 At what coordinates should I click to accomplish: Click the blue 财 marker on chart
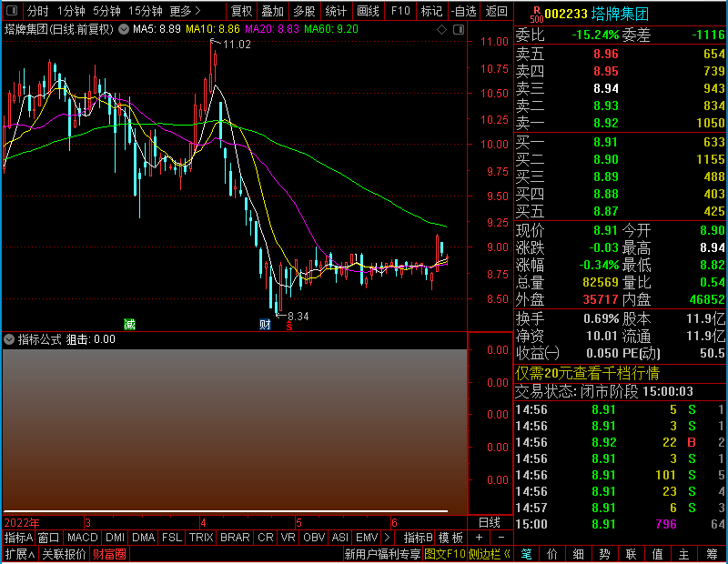(265, 324)
